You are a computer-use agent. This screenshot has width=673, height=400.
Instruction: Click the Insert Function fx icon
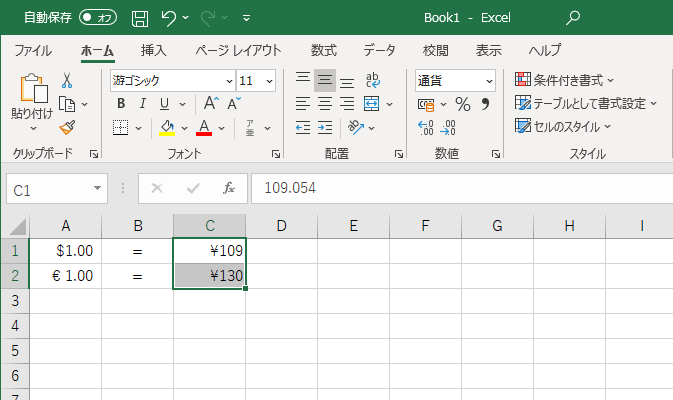[x=229, y=188]
